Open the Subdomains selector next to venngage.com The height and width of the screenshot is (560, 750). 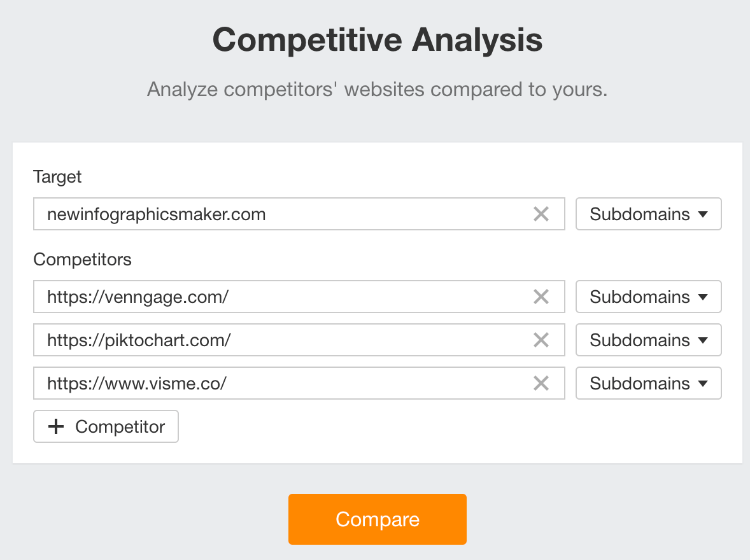[648, 297]
